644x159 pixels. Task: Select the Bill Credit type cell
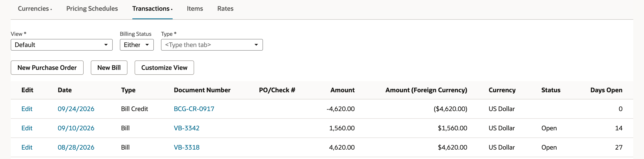(x=134, y=109)
